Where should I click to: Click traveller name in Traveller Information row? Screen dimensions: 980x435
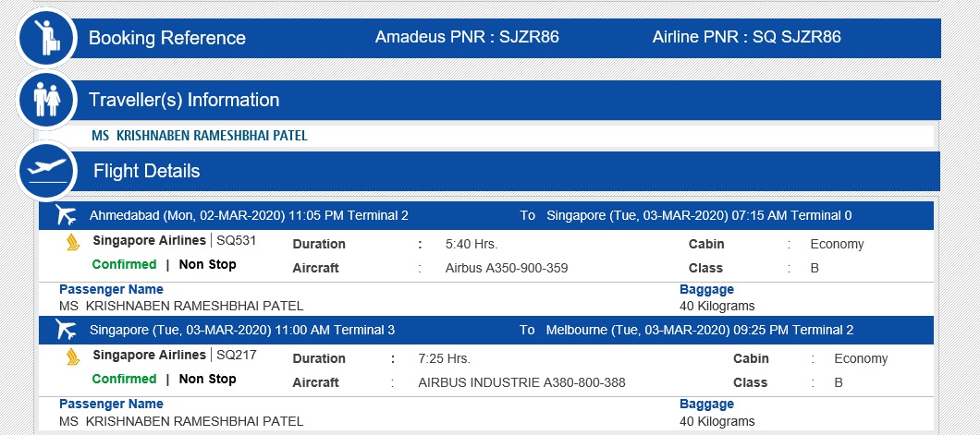tap(200, 136)
